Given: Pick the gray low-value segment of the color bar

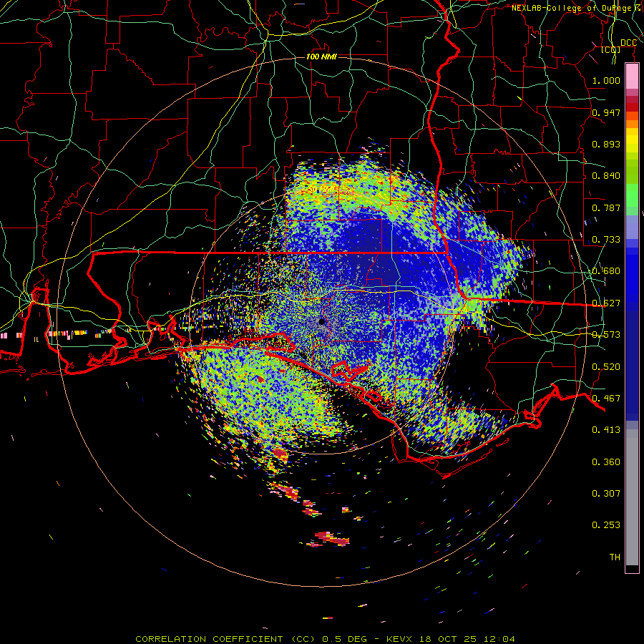Looking at the screenshot, I should point(632,497).
